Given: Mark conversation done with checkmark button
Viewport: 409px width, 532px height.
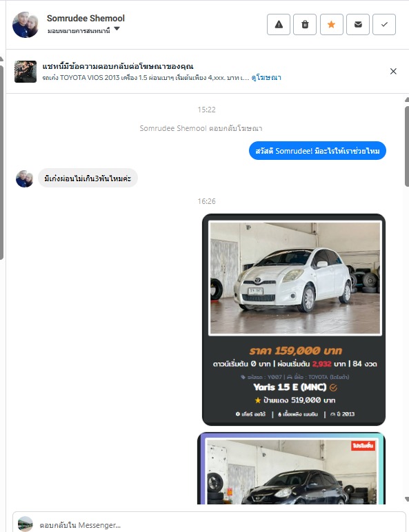Looking at the screenshot, I should pos(384,24).
